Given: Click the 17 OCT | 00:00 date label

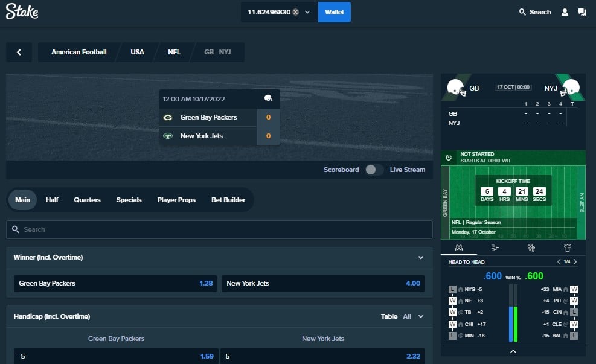Looking at the screenshot, I should [513, 87].
